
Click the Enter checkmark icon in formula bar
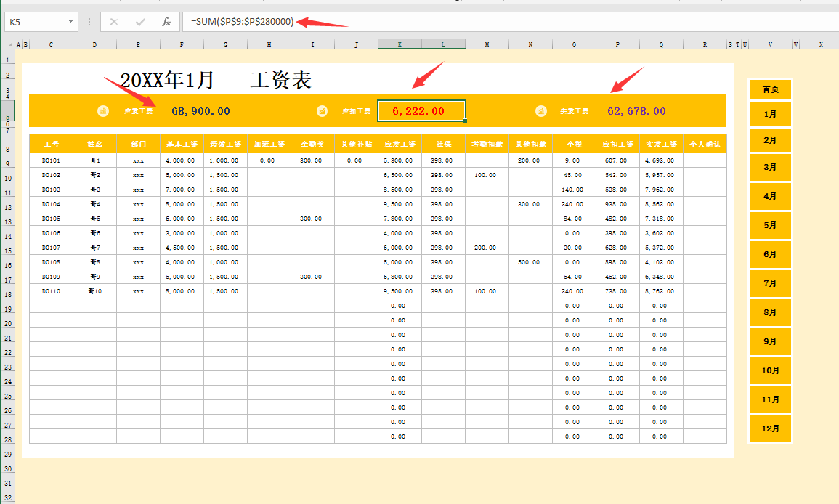(x=140, y=22)
